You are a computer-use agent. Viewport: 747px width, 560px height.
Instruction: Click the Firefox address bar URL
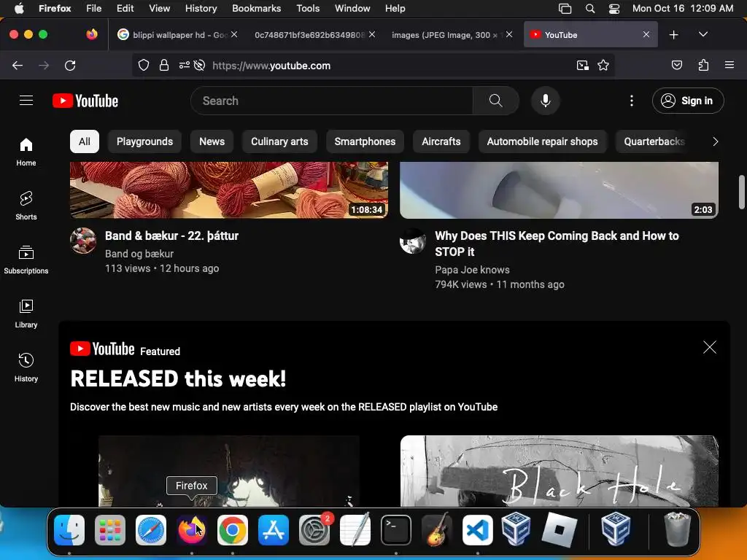[x=271, y=65]
